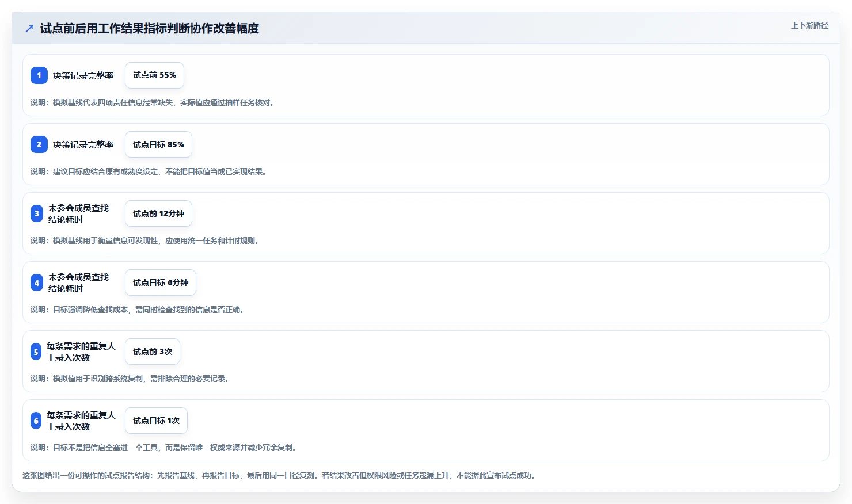Click the note starting 目标强调降低查找成本
852x504 pixels.
139,310
